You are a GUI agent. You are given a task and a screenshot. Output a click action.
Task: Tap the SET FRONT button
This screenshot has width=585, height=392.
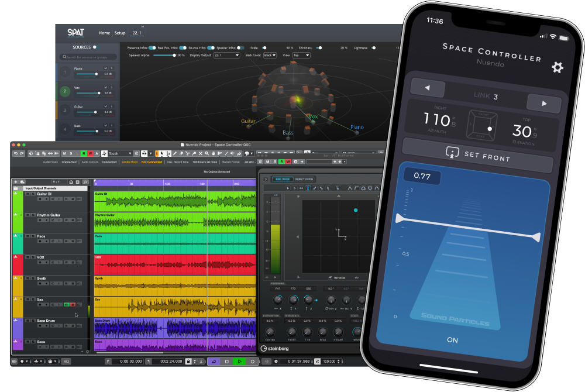click(x=478, y=155)
